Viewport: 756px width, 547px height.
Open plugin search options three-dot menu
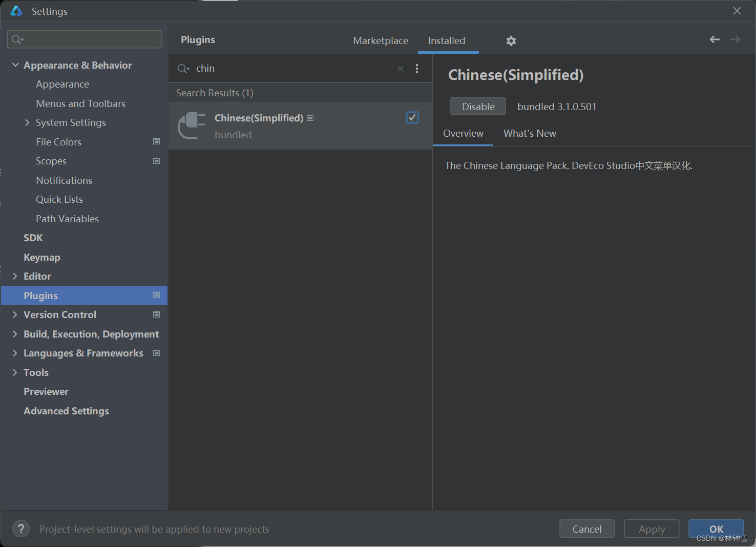pos(417,69)
